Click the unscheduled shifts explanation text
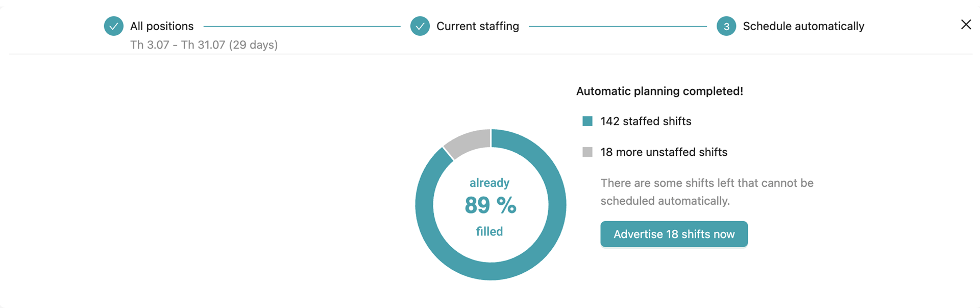 (707, 192)
